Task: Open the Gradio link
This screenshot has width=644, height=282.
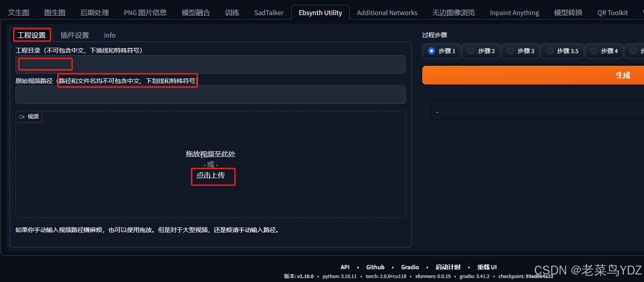Action: coord(410,267)
